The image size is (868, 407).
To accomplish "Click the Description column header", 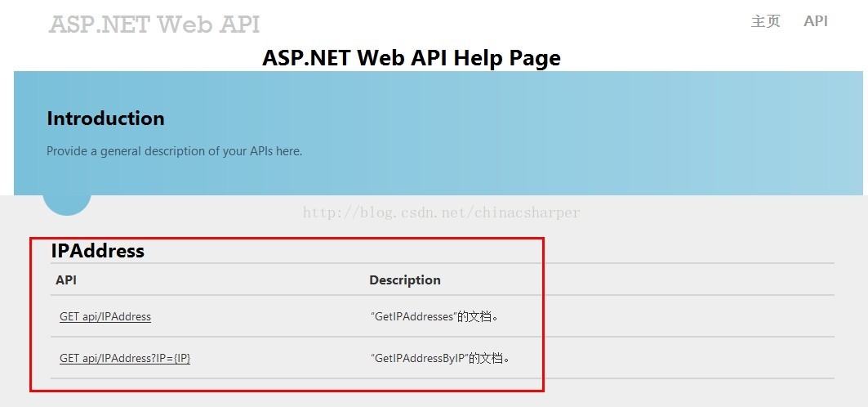I will pyautogui.click(x=405, y=280).
